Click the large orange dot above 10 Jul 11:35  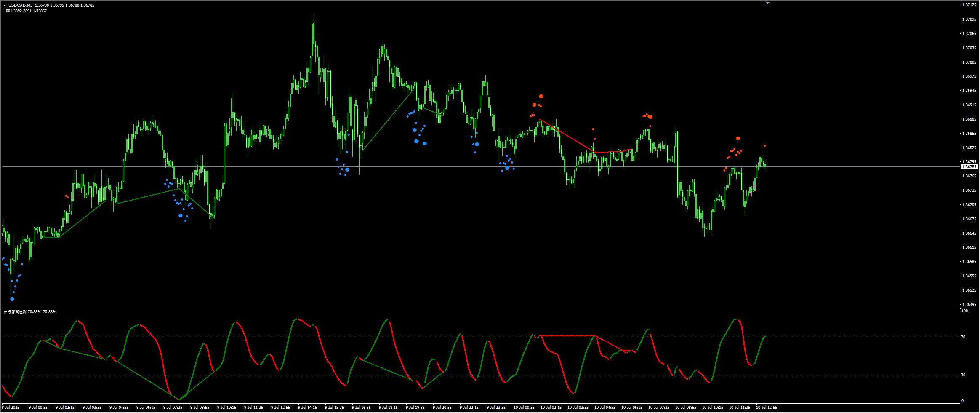point(738,139)
